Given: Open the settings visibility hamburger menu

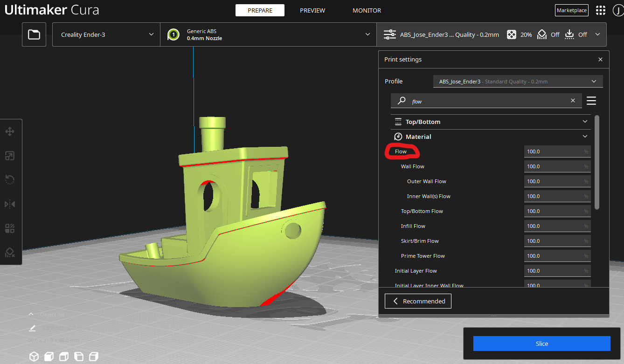Looking at the screenshot, I should [x=591, y=101].
